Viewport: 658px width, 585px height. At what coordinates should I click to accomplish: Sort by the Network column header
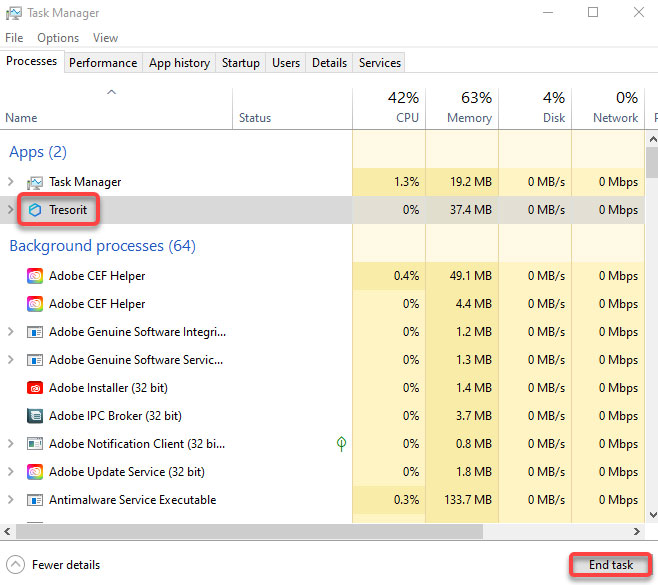(608, 109)
